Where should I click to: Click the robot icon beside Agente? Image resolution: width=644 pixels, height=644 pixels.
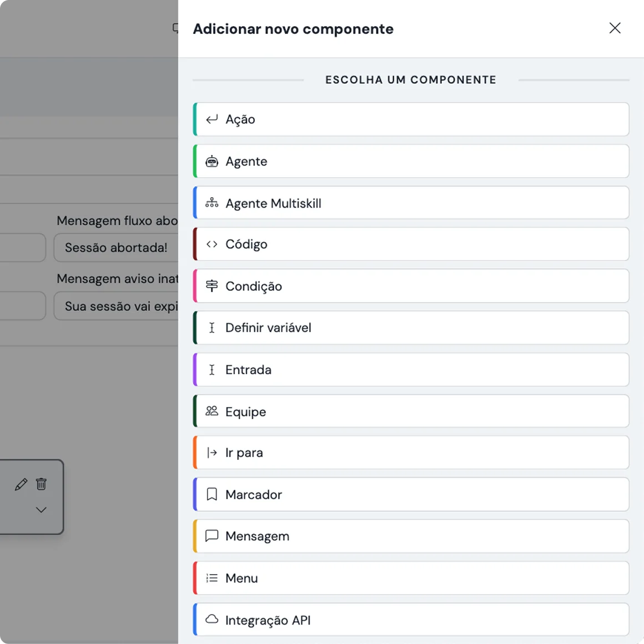point(212,162)
